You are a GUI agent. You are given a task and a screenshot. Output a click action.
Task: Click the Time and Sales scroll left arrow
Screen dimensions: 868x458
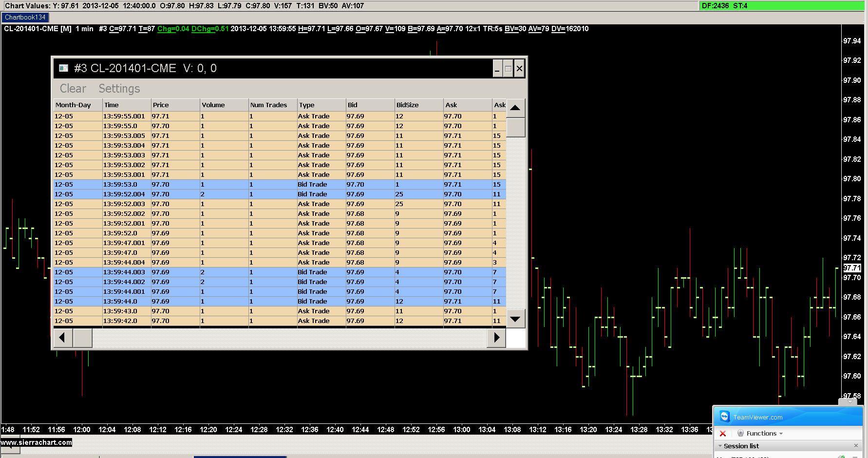[63, 337]
